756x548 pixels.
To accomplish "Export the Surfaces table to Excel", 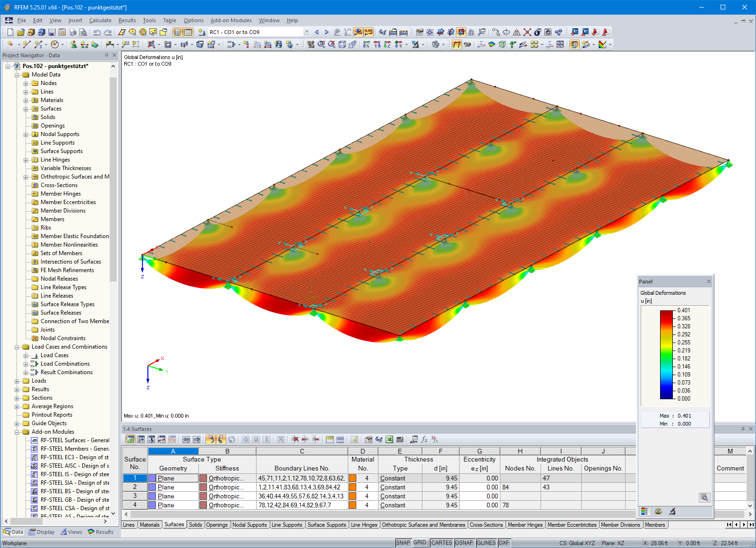I will (x=388, y=440).
